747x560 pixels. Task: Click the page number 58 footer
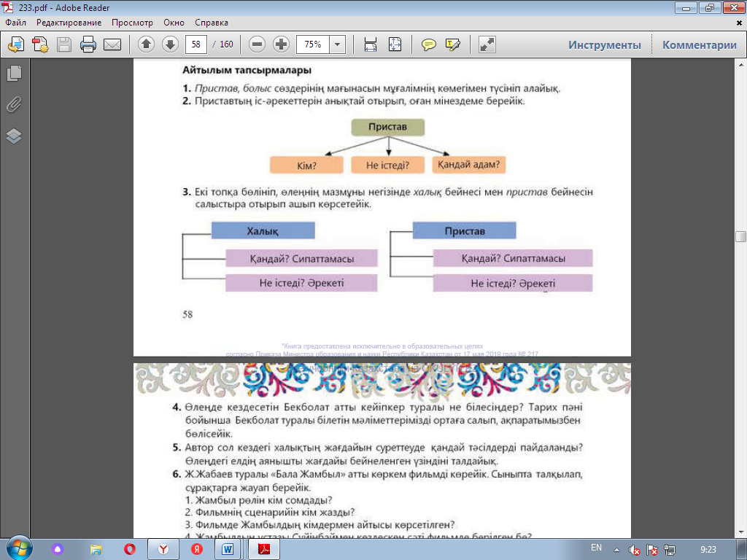(187, 314)
